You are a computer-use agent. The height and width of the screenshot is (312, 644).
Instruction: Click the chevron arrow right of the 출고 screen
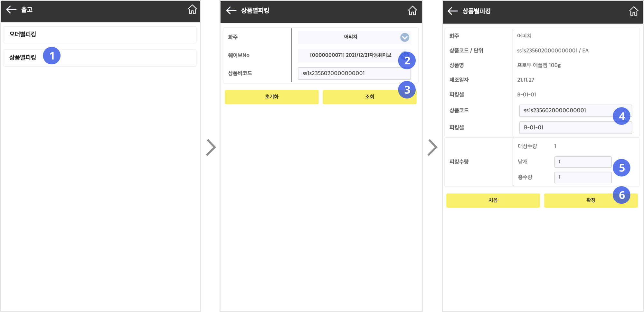coord(211,148)
